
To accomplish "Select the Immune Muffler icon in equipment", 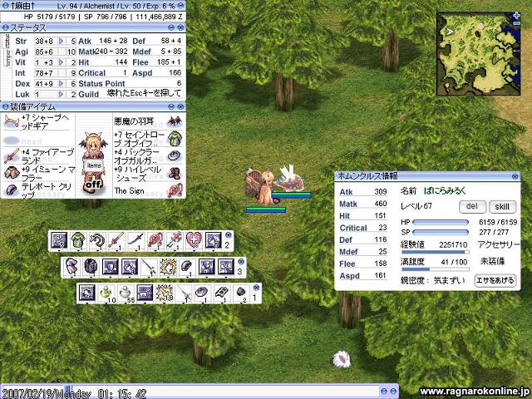I will tap(12, 173).
